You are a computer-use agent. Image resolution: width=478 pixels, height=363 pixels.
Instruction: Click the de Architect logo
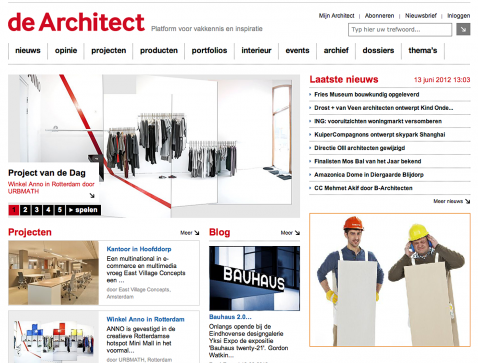tap(76, 22)
